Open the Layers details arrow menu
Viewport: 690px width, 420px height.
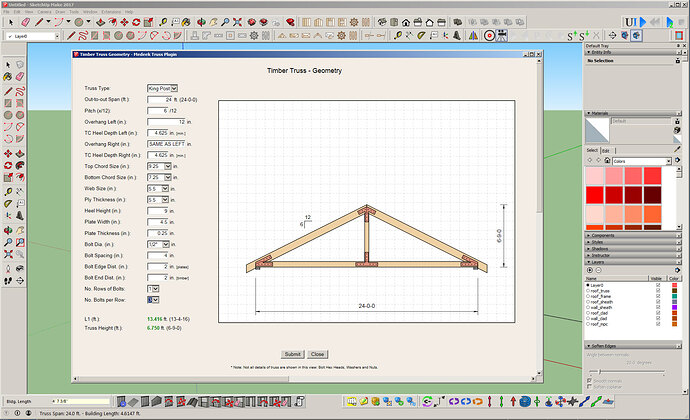tap(678, 270)
